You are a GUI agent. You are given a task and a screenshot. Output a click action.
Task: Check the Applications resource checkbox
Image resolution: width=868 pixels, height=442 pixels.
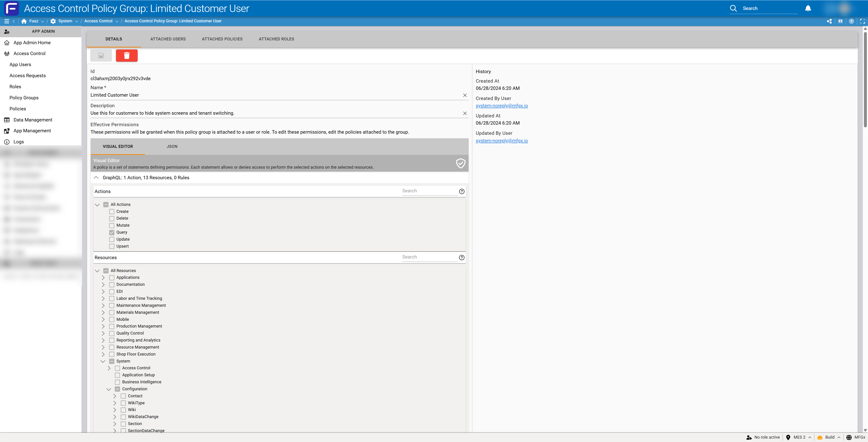point(112,278)
